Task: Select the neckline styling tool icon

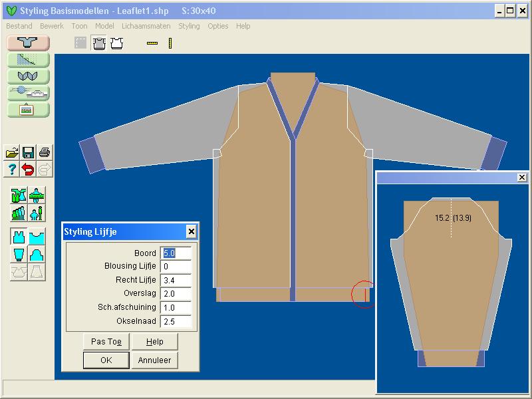Action: pos(37,237)
